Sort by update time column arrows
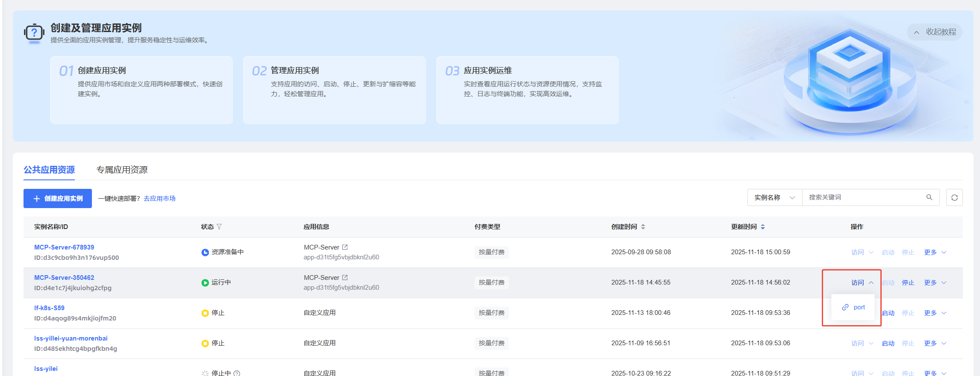Screen dimensions: 980x376 pyautogui.click(x=763, y=227)
